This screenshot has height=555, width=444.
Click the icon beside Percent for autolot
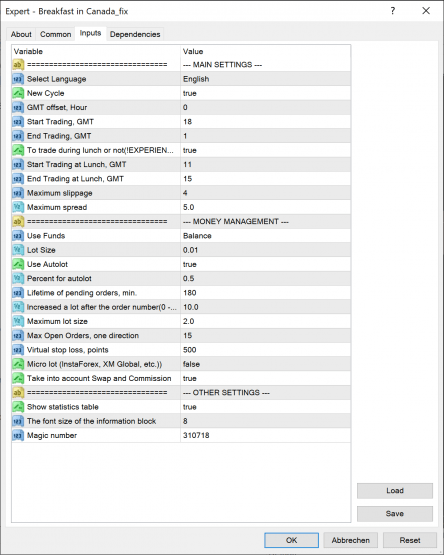[x=18, y=279]
